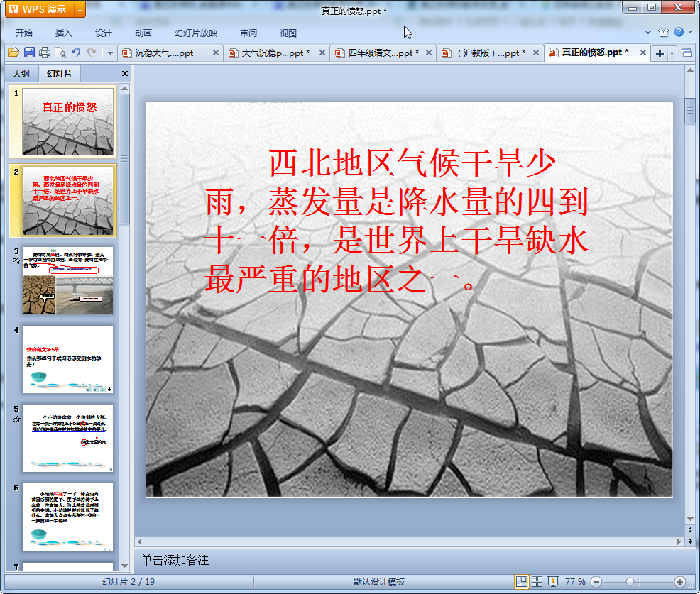
Task: Click animation star icon on slide 5
Action: (16, 419)
